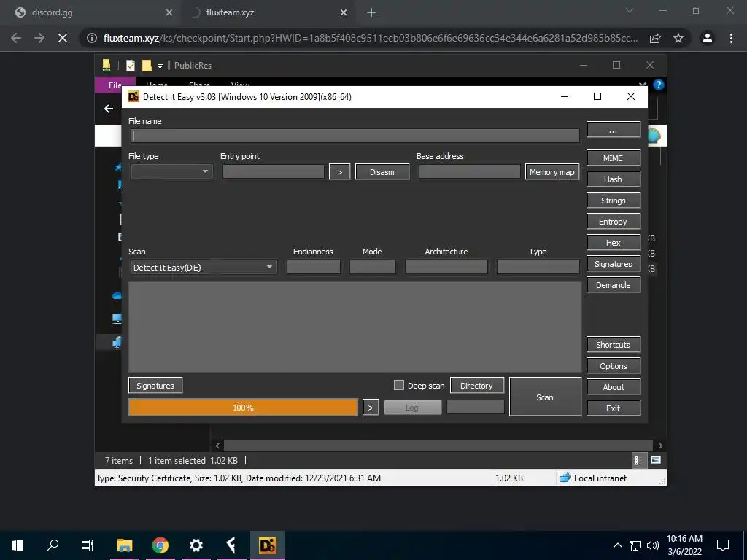The height and width of the screenshot is (560, 747).
Task: Click the scan results list area
Action: (x=355, y=327)
